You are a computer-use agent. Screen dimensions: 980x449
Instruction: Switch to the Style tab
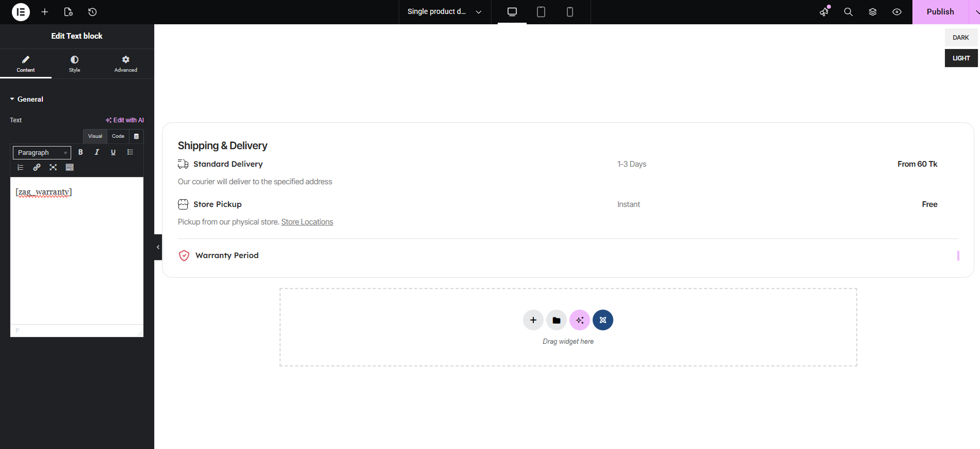coord(75,63)
